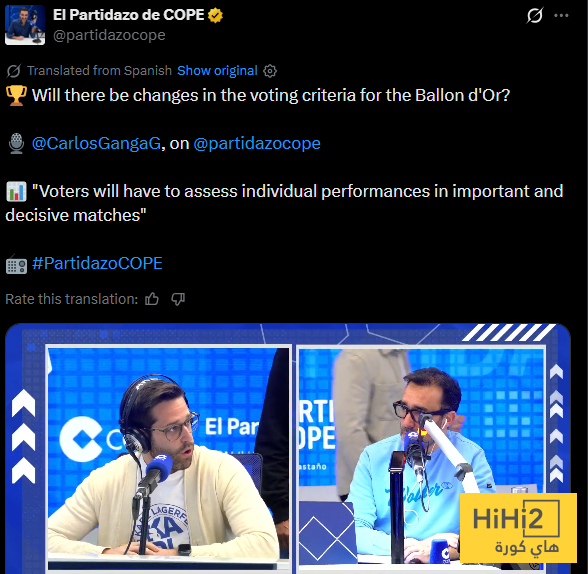Click the HiHi2 watermark logo
This screenshot has width=588, height=574.
(518, 528)
